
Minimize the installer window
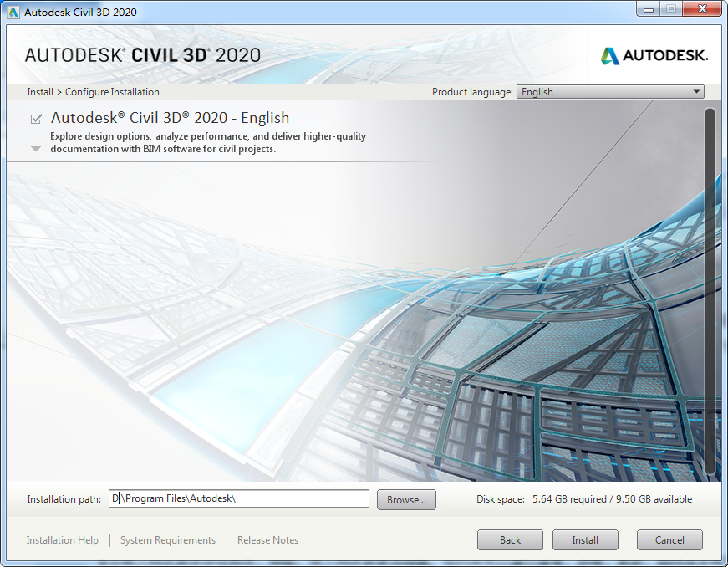(x=649, y=9)
